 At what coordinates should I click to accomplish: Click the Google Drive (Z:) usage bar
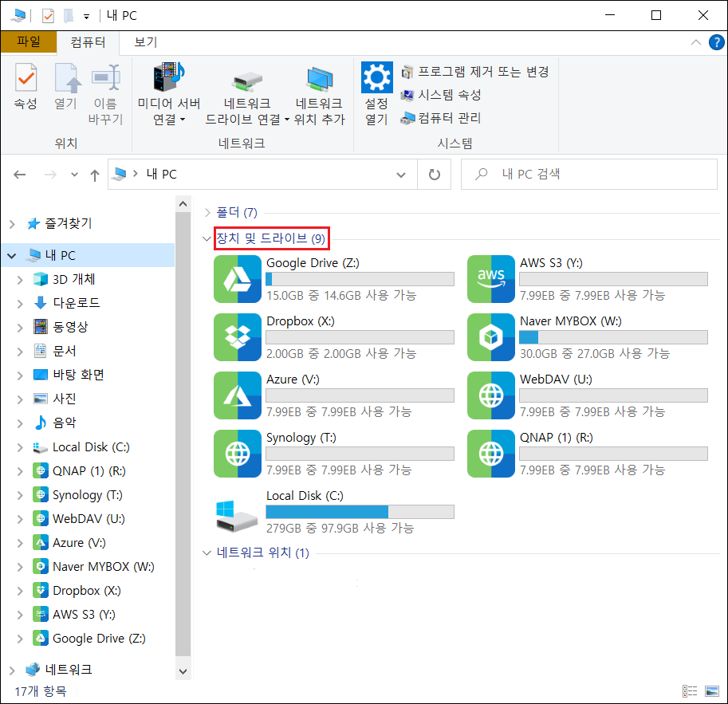(x=360, y=279)
